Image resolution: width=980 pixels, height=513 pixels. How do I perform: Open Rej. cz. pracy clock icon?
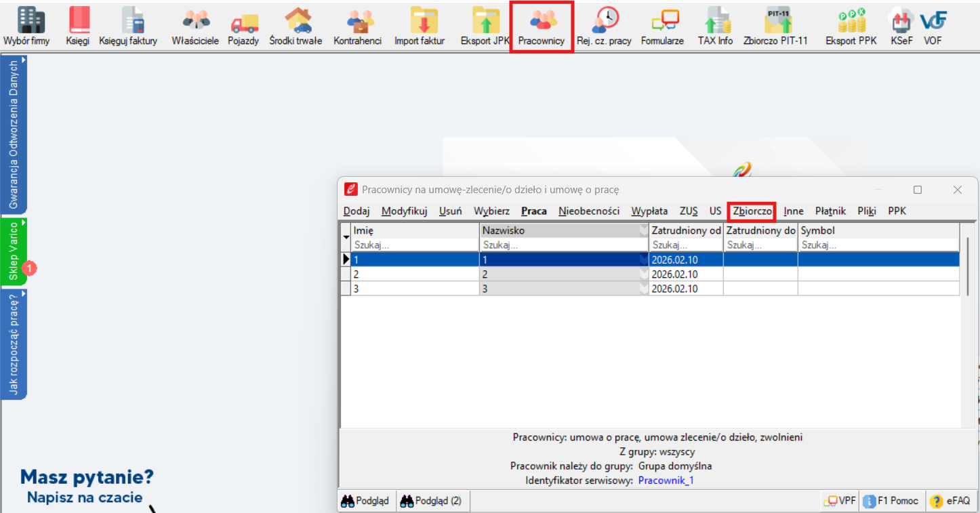pyautogui.click(x=604, y=26)
